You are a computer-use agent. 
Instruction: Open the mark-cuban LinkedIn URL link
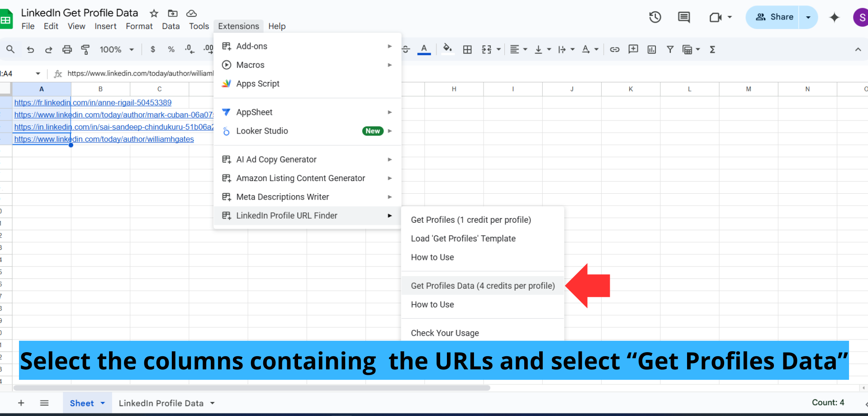point(114,115)
